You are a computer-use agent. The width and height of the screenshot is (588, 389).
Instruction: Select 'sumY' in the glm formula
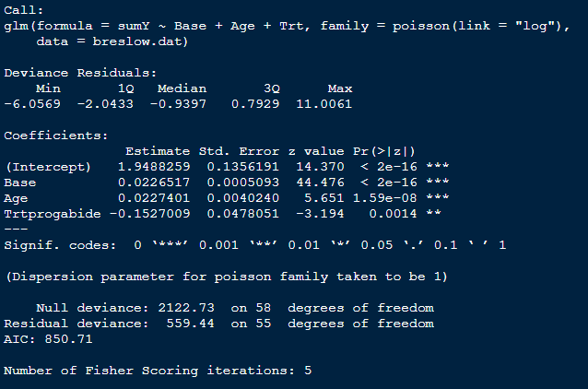tap(134, 26)
